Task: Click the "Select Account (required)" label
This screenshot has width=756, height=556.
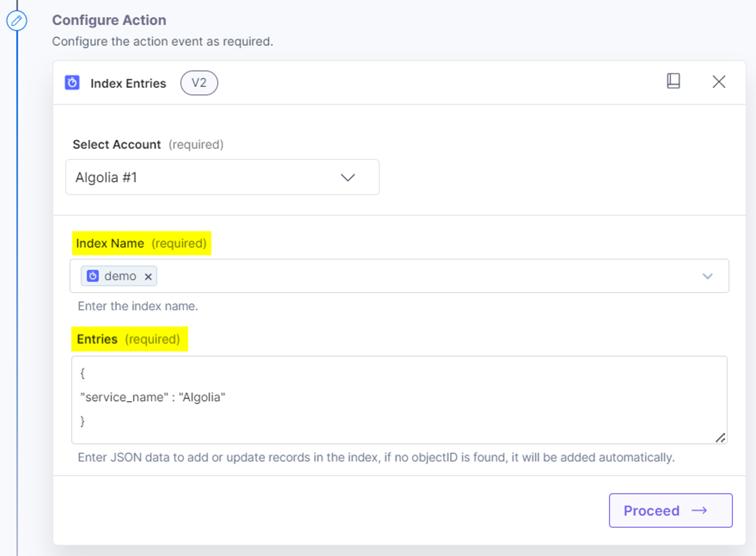Action: pos(148,145)
